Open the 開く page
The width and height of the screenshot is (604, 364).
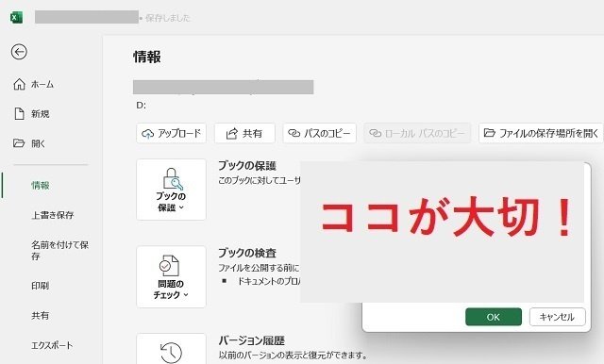29,143
